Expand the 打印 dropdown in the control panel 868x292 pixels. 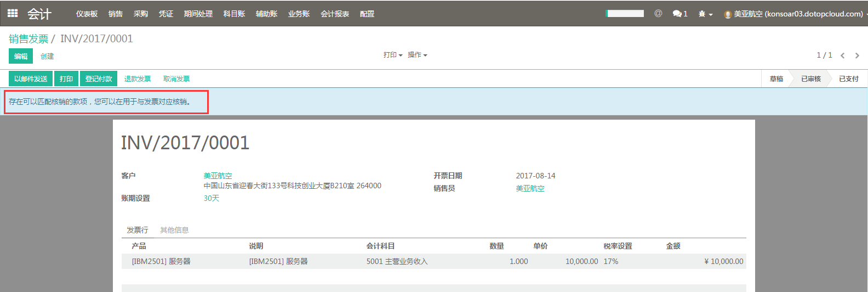393,55
